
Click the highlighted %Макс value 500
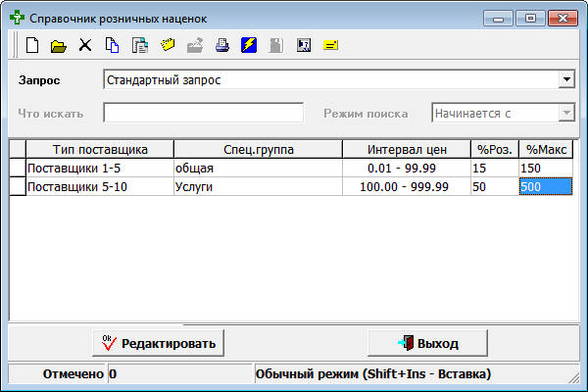(546, 186)
